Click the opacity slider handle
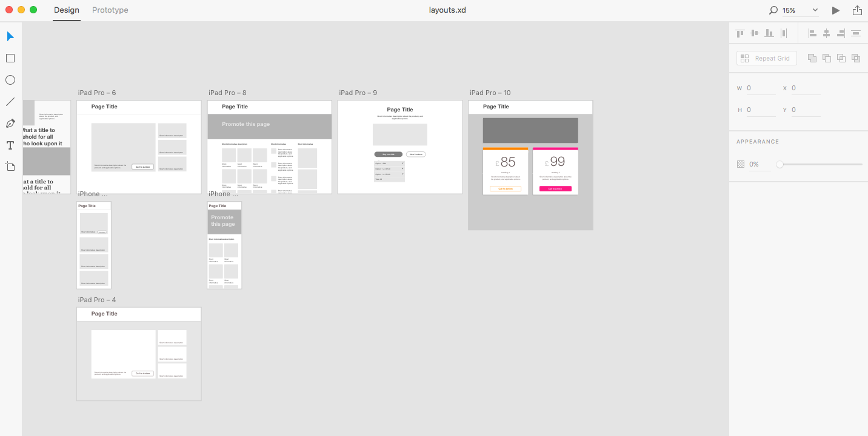868x436 pixels. point(780,164)
